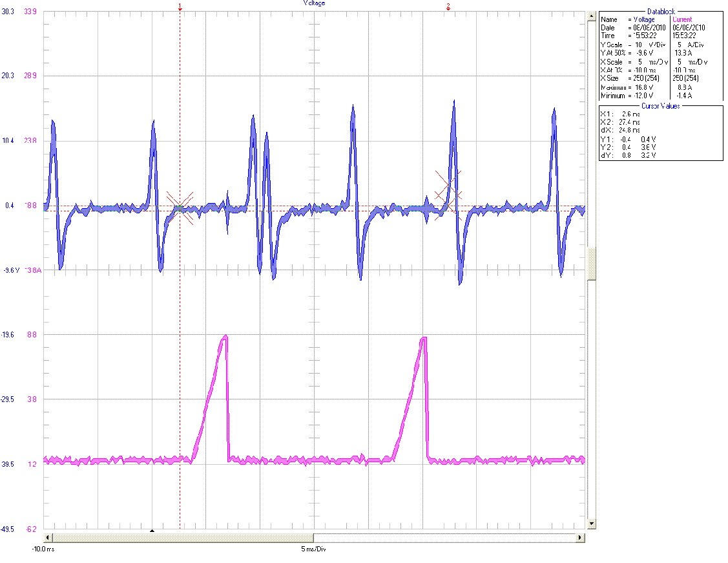
Task: Select the cursor 1 crosshair on voltage trace
Action: (x=180, y=207)
